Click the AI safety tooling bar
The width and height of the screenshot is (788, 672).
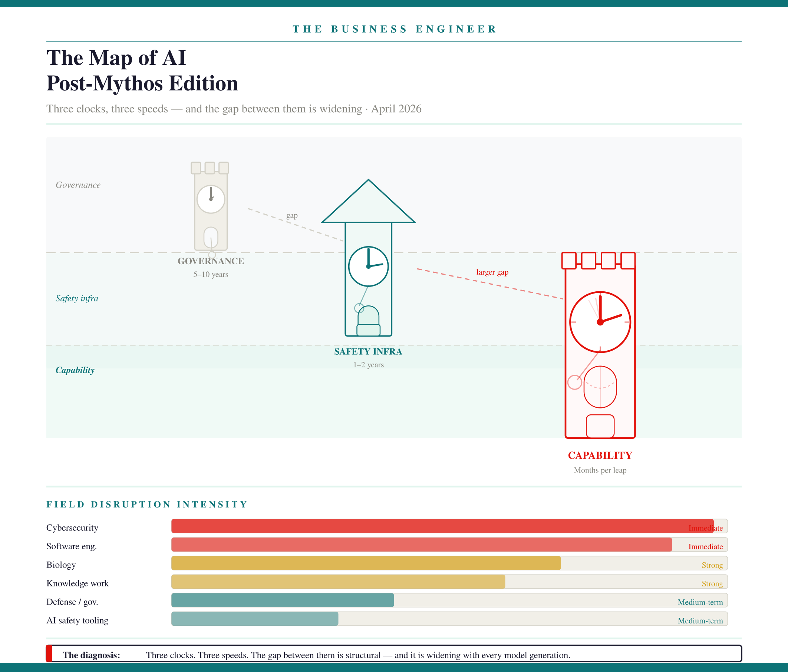click(x=254, y=619)
